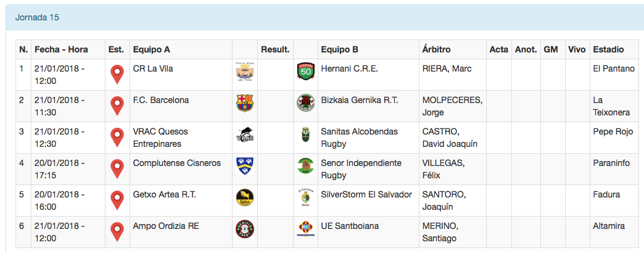Click the Estadio column header
The height and width of the screenshot is (253, 644).
(x=608, y=49)
